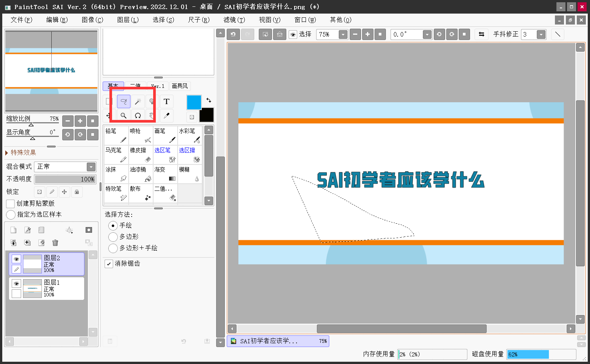Create a new layer folder
Image resolution: width=590 pixels, height=364 pixels.
pos(41,230)
